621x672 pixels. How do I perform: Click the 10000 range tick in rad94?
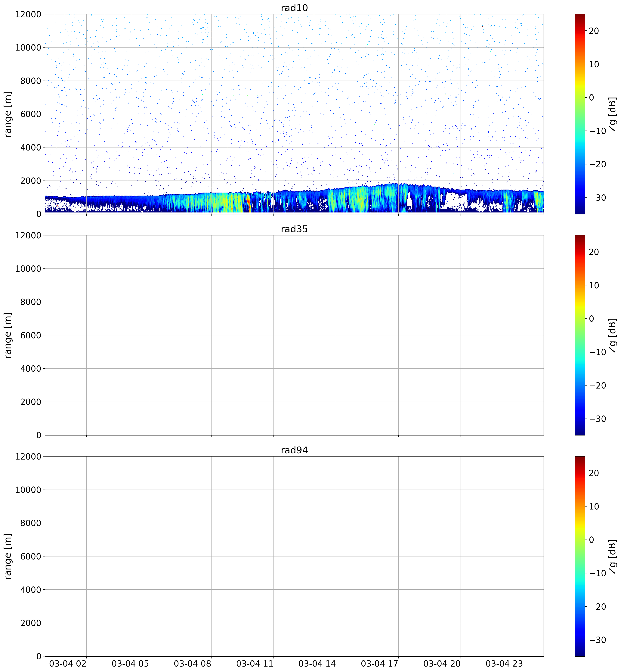tap(28, 490)
